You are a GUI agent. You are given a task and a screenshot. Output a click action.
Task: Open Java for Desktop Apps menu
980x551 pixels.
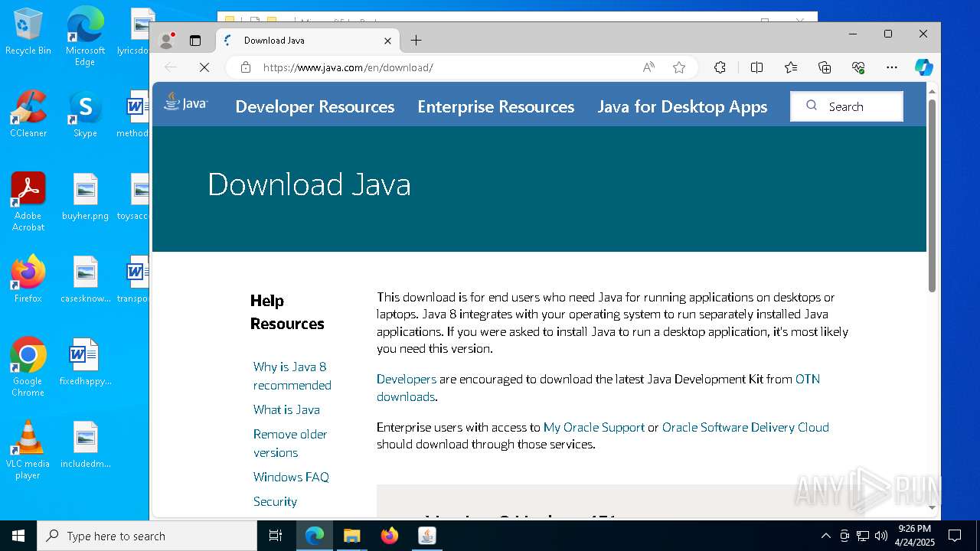tap(682, 106)
